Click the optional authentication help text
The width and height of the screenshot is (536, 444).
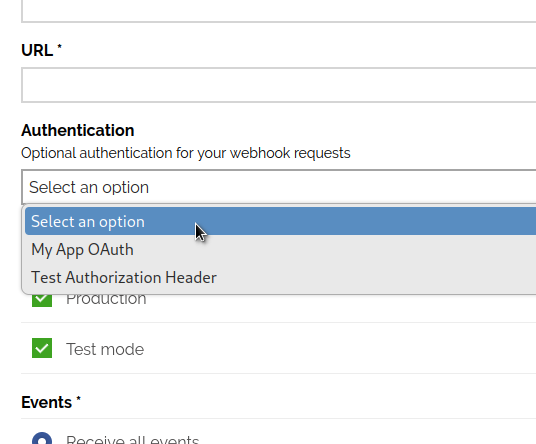[186, 153]
